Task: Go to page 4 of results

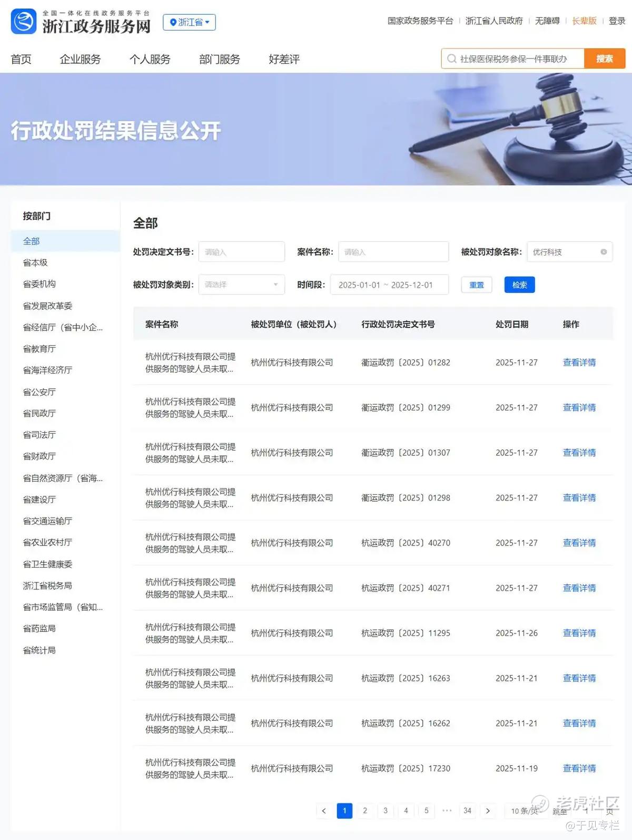Action: 406,810
